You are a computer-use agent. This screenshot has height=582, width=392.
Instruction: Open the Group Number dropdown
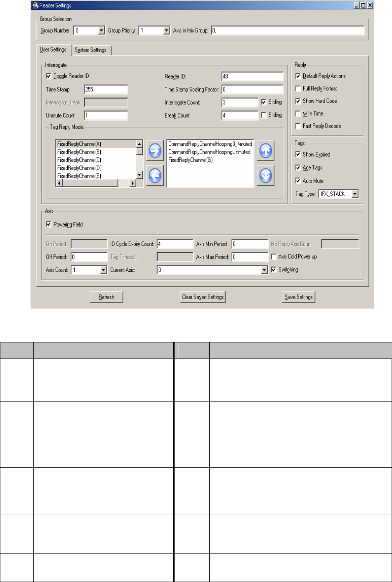pos(102,31)
